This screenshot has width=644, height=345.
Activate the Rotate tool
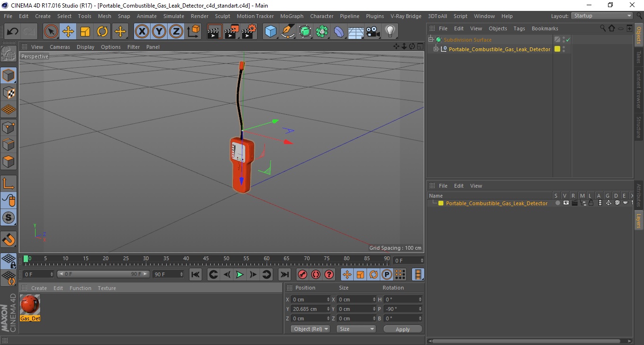pos(102,32)
